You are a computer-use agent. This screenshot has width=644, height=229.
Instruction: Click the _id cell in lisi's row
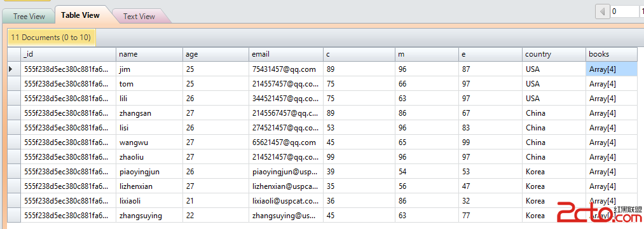[x=68, y=128]
